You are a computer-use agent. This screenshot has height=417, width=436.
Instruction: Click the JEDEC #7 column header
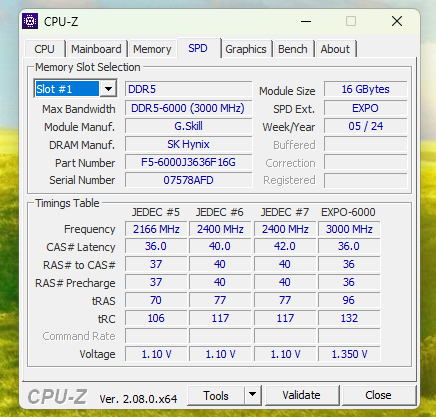coord(285,212)
